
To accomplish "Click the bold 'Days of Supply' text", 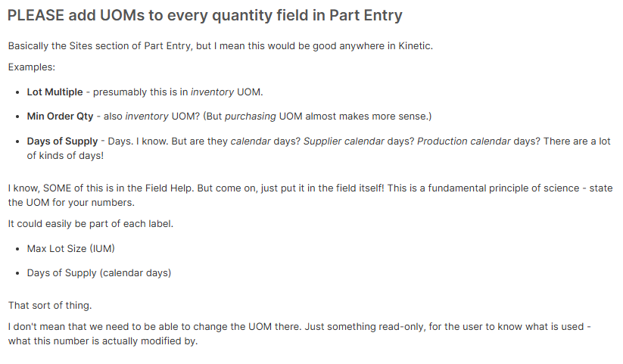I will tap(62, 142).
